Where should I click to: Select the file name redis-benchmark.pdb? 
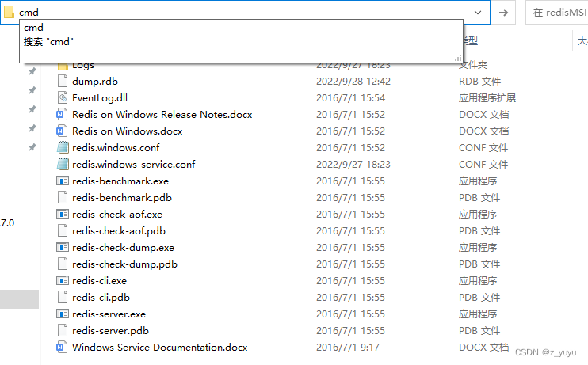[x=122, y=197]
